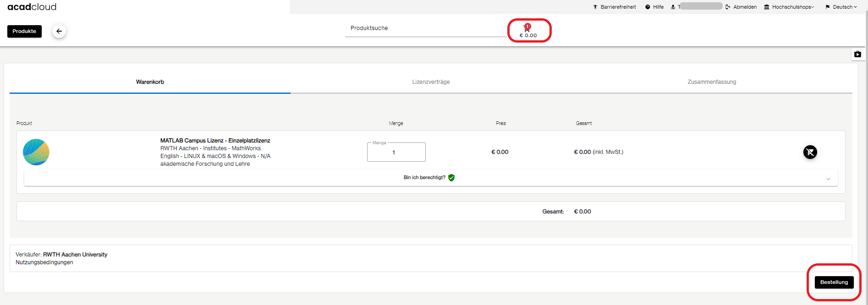Open the video tutorial icon at right edge
Image resolution: width=868 pixels, height=305 pixels.
(x=857, y=54)
